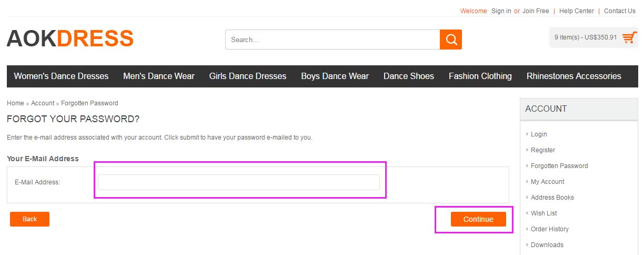Open the Dance Shoes category
The height and width of the screenshot is (255, 644).
(x=409, y=76)
